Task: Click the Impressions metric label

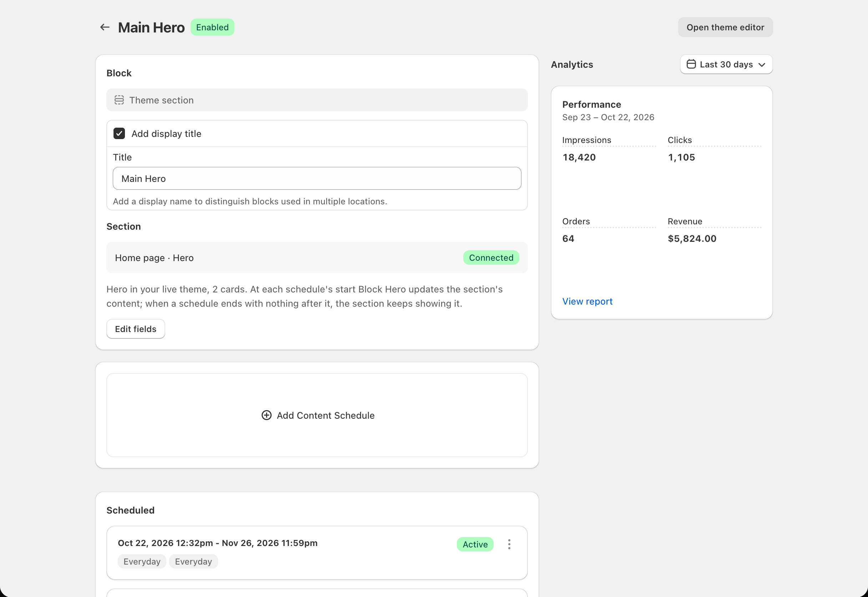Action: pos(586,140)
